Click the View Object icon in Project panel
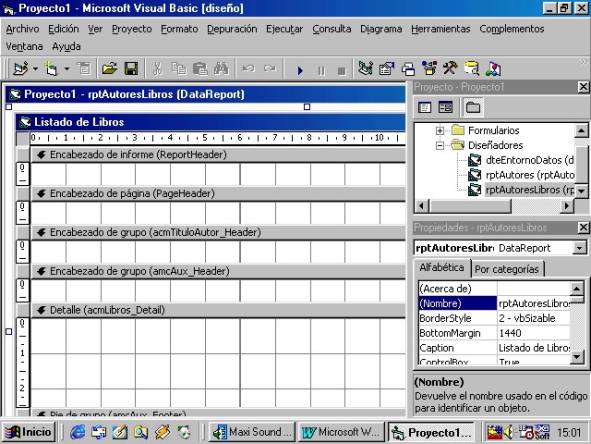 [446, 107]
